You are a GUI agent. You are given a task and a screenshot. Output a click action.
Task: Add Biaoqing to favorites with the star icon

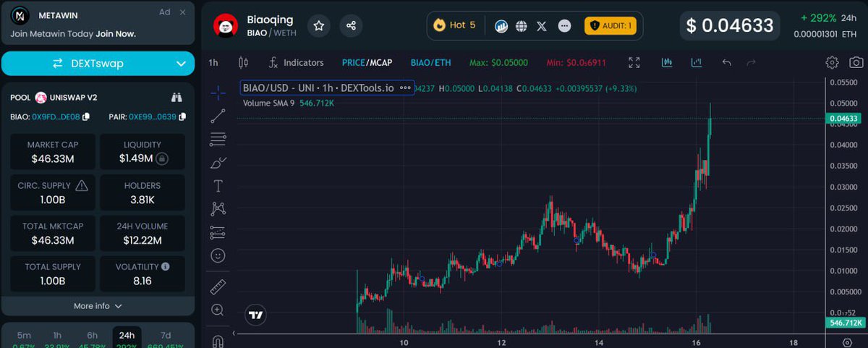coord(319,26)
